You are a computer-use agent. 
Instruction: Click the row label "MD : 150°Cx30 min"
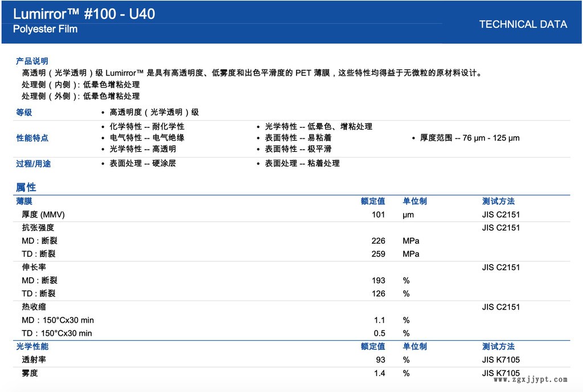[x=58, y=320]
